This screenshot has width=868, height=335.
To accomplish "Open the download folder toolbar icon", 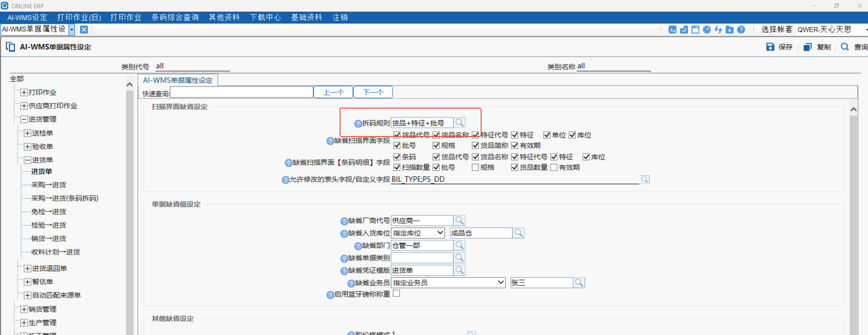I will point(730,30).
